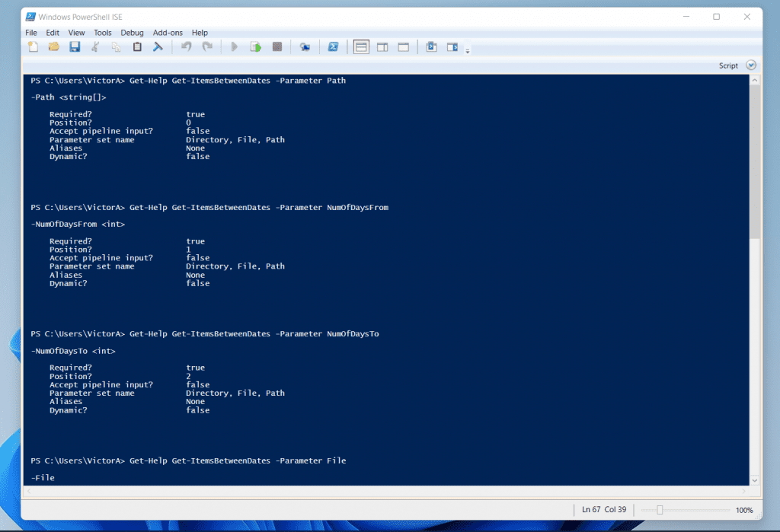Click the '-Parameter NumOfDaysTo' command line
The width and height of the screenshot is (780, 532).
click(204, 333)
